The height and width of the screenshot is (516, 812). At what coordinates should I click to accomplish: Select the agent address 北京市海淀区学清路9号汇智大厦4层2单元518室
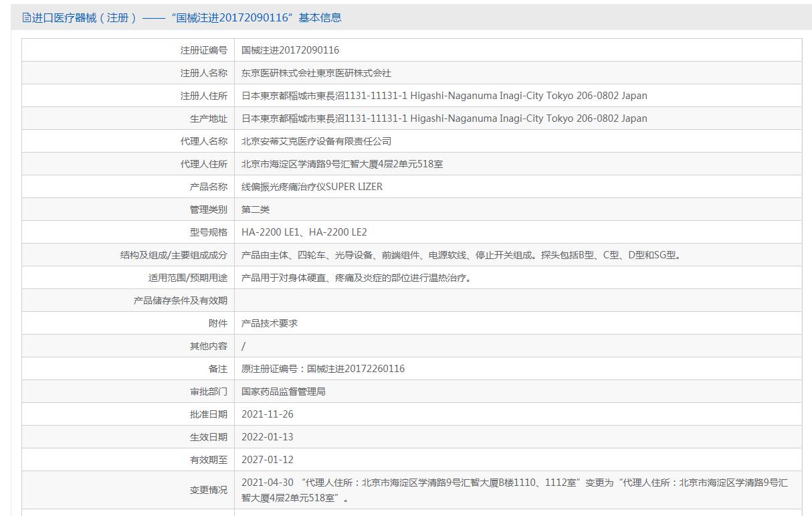point(342,164)
